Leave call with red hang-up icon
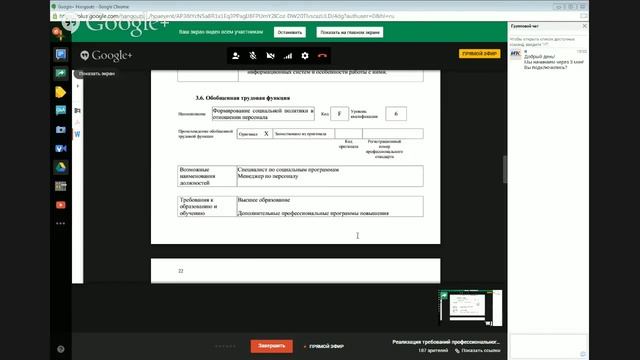The width and height of the screenshot is (640, 360). click(322, 56)
